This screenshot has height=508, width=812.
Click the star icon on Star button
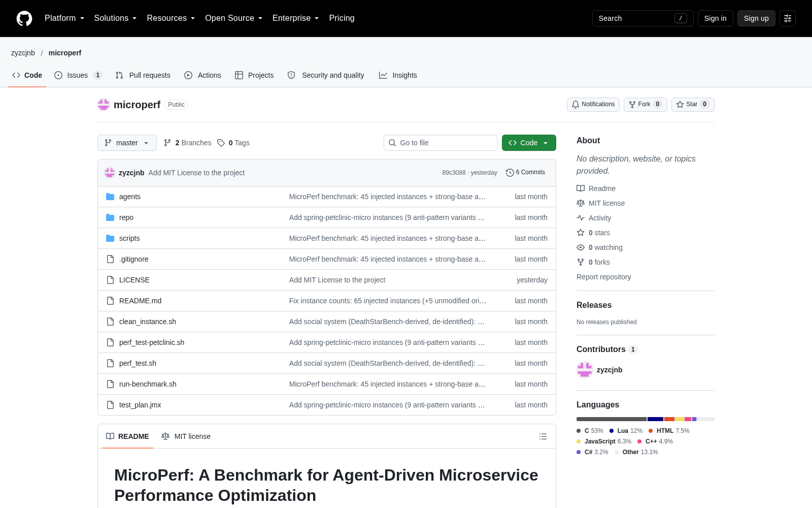point(680,105)
